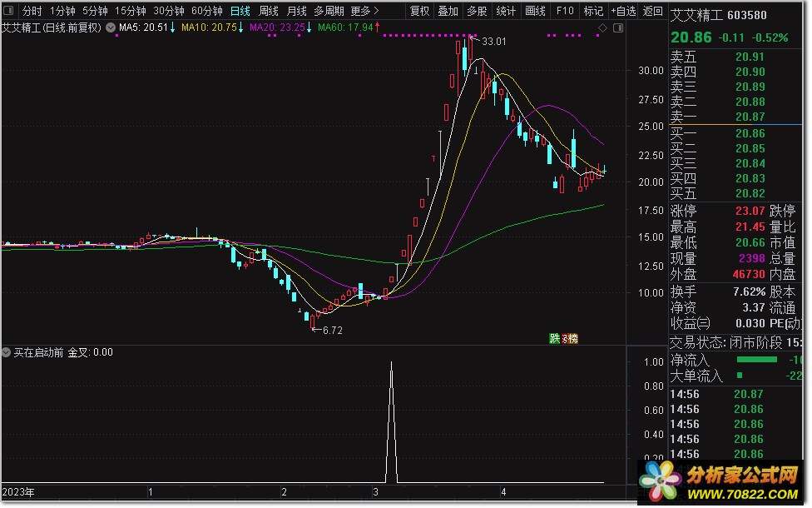This screenshot has height=508, width=812.
Task: Click the 标记 mark button
Action: [x=593, y=11]
